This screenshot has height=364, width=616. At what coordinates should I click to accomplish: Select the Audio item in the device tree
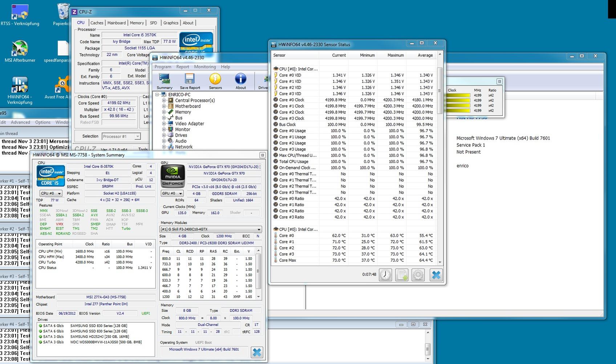pyautogui.click(x=181, y=141)
